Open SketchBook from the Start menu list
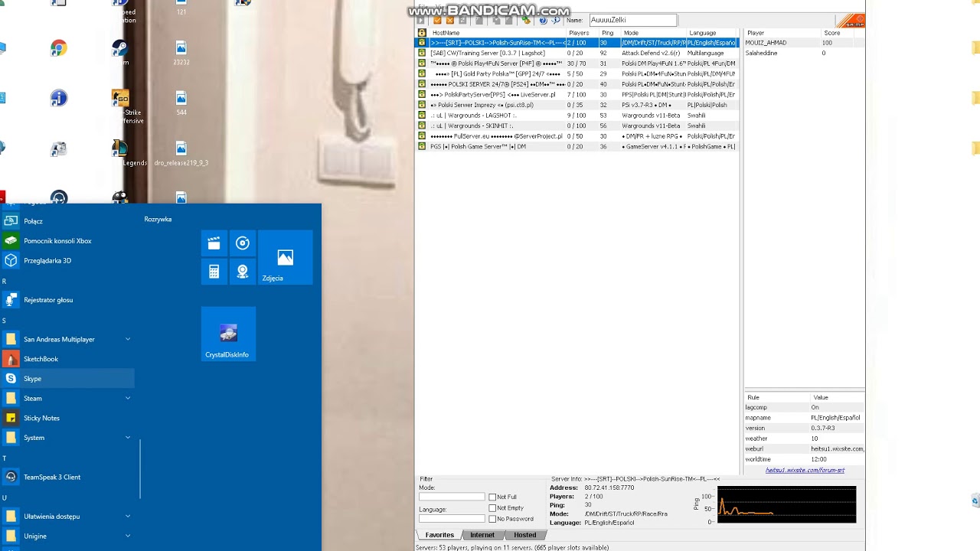 [x=67, y=359]
